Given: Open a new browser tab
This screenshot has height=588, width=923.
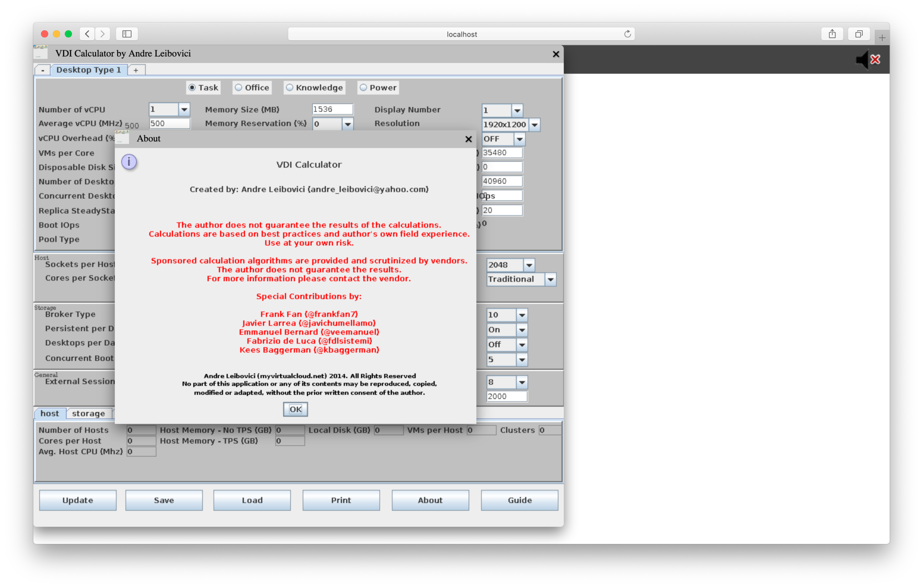Looking at the screenshot, I should [x=882, y=37].
